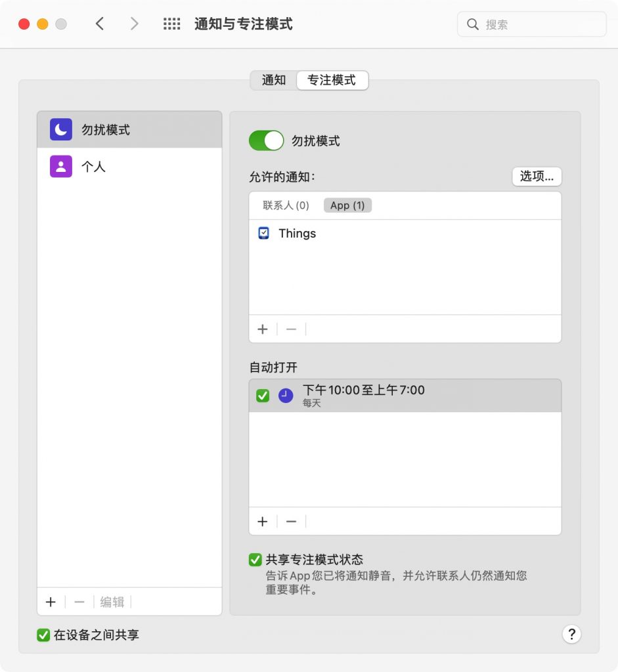618x672 pixels.
Task: Select the 专注模式 tab
Action: (332, 80)
